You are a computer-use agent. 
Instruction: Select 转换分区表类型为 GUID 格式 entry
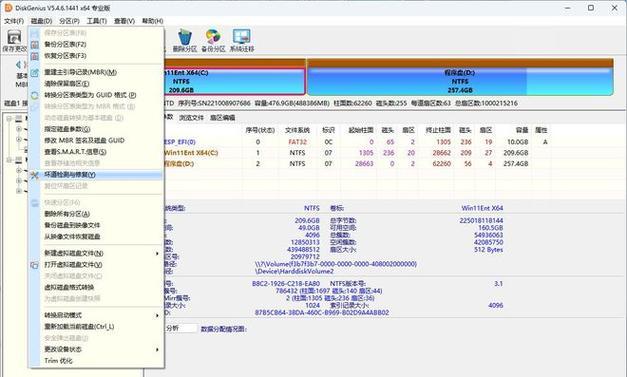pyautogui.click(x=96, y=95)
